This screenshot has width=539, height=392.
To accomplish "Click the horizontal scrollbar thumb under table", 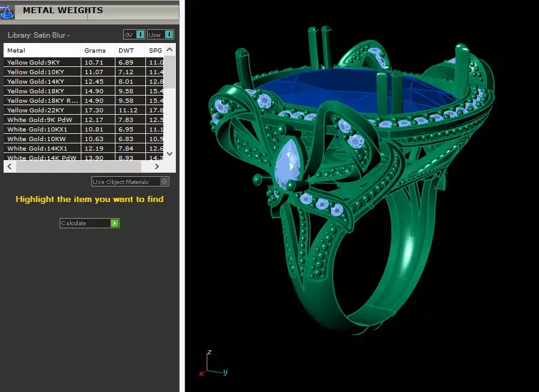I will pos(78,167).
